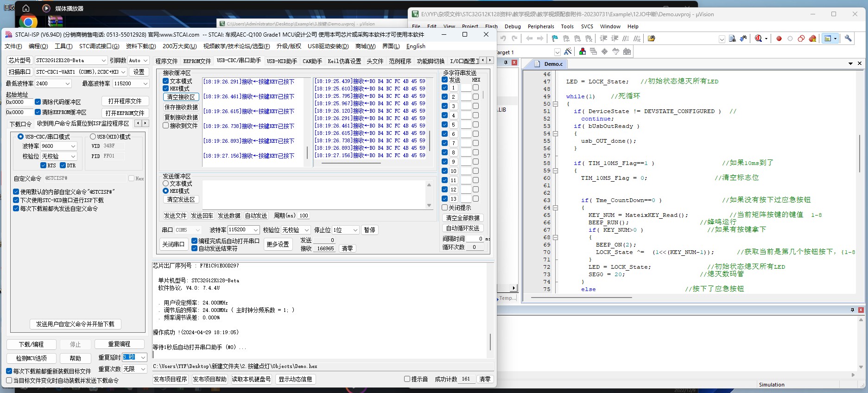This screenshot has width=868, height=393.
Task: Click the 下载/编程 button
Action: click(32, 344)
